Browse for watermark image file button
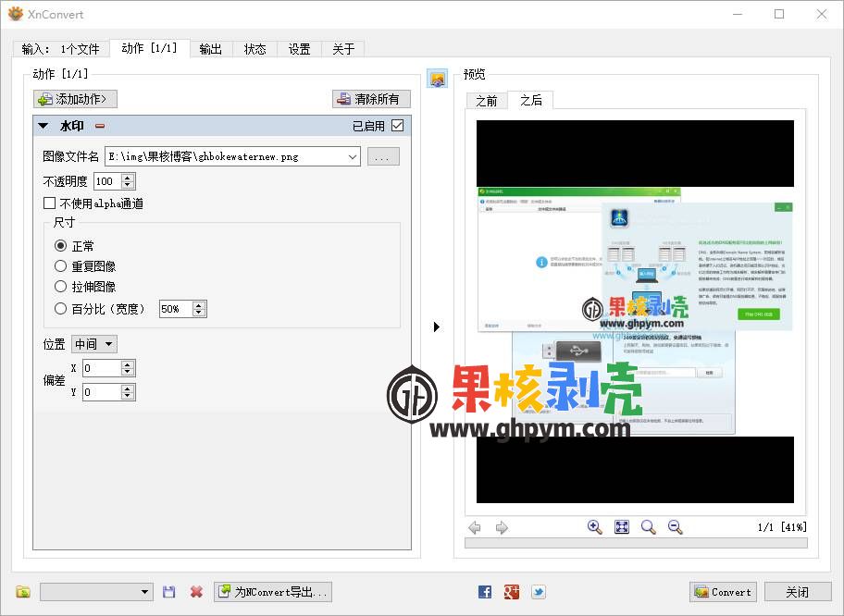Screen dimensions: 844x616 pyautogui.click(x=383, y=157)
